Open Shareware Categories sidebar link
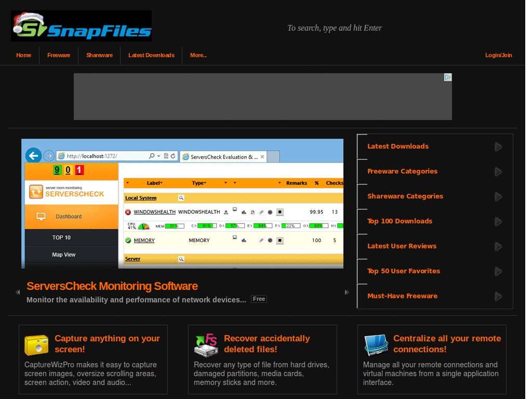The height and width of the screenshot is (399, 532). [405, 196]
